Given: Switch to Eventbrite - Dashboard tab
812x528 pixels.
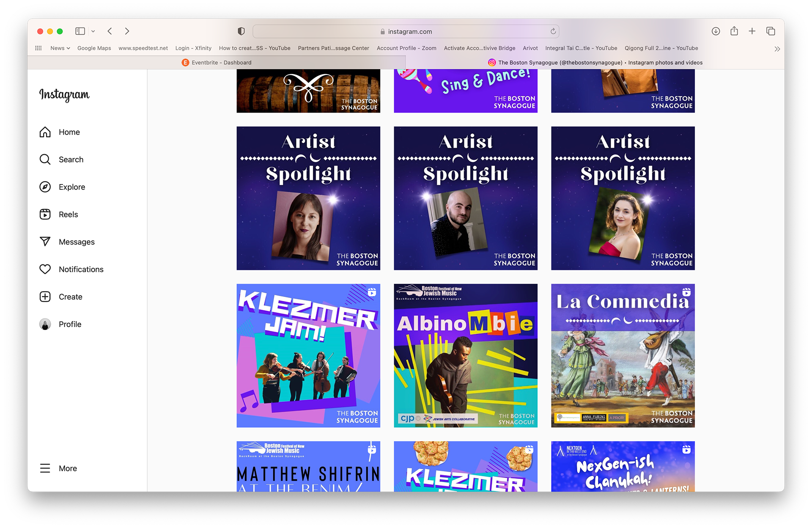Looking at the screenshot, I should point(217,63).
